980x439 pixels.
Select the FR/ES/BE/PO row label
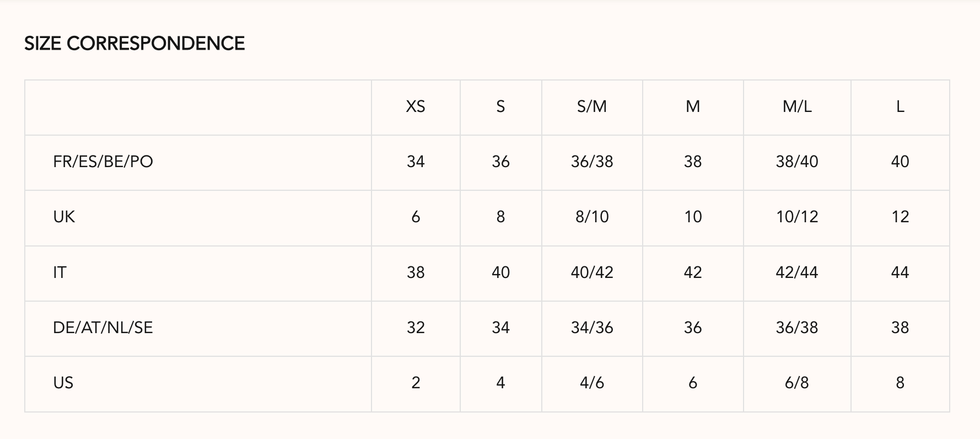pyautogui.click(x=103, y=162)
